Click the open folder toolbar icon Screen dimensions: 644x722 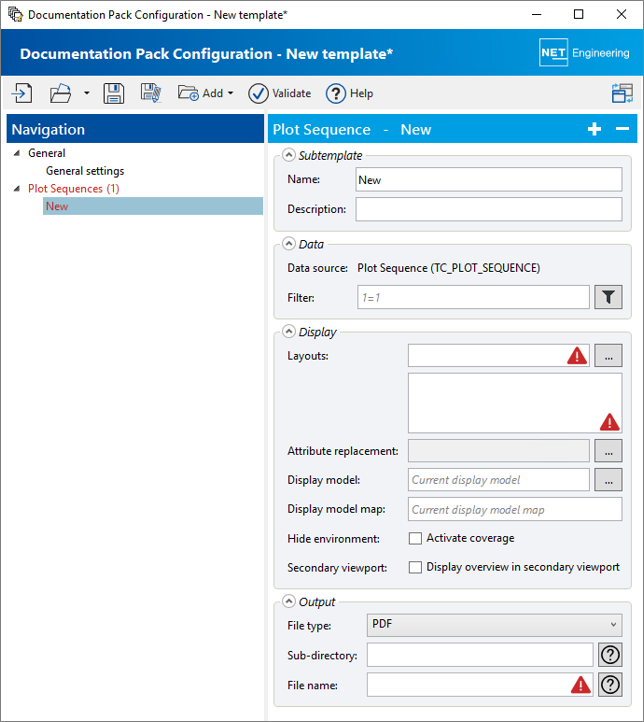coord(60,93)
